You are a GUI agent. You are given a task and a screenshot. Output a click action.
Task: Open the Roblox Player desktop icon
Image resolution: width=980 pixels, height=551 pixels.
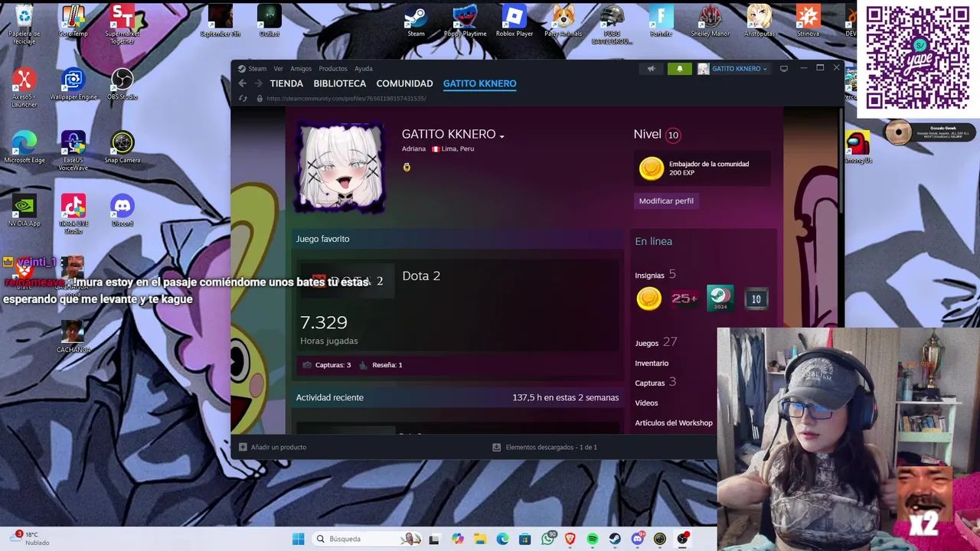click(514, 21)
